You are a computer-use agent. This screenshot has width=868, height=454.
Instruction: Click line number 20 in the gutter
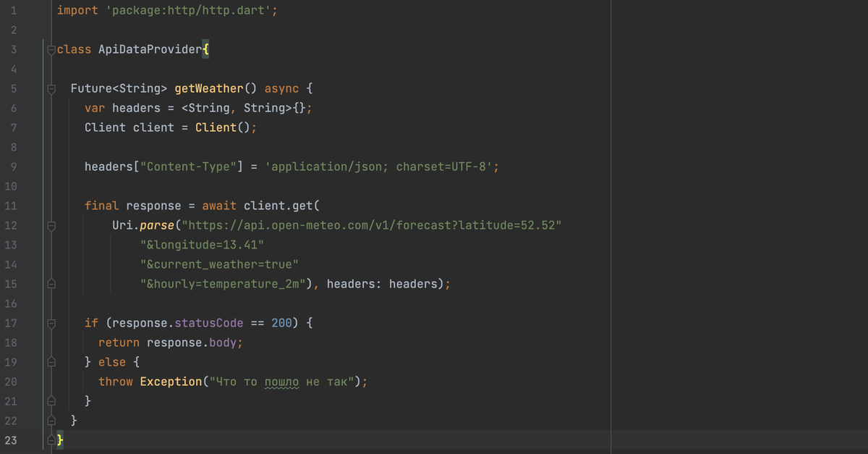11,382
